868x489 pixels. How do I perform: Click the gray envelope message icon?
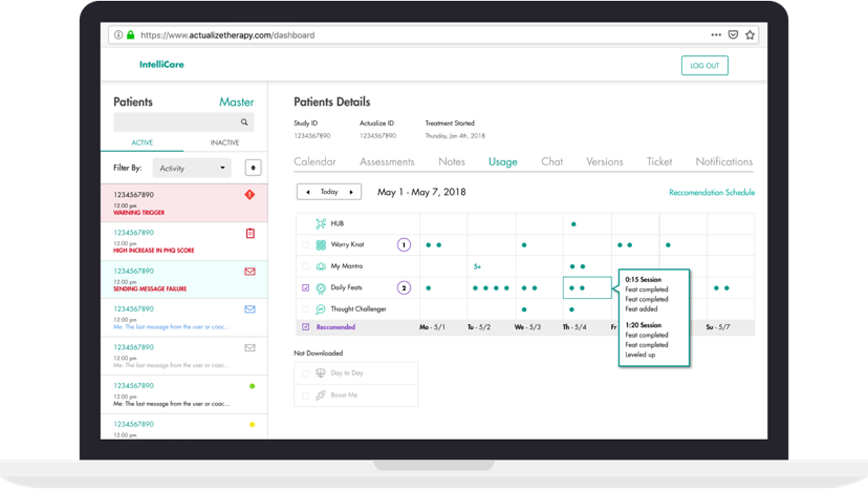click(250, 347)
